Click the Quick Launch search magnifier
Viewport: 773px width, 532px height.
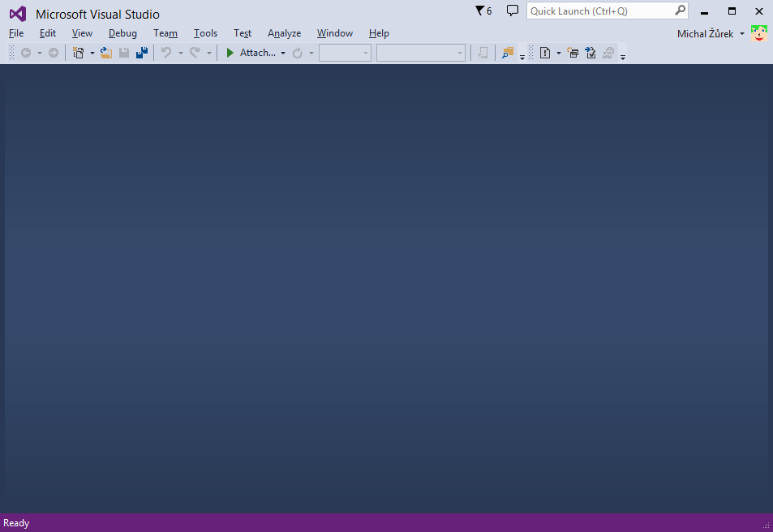point(680,11)
